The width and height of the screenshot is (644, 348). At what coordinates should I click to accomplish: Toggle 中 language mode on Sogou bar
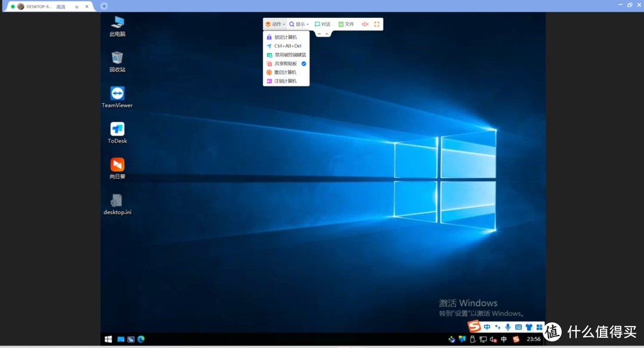487,327
